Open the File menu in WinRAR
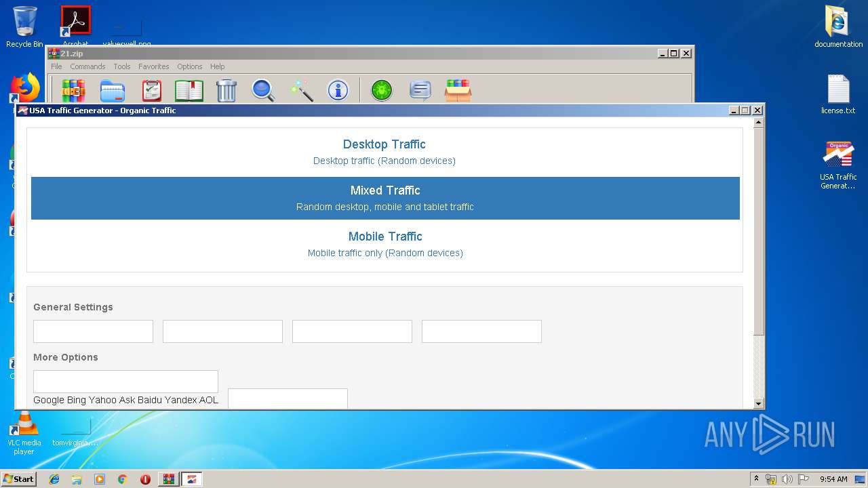868x488 pixels. [56, 66]
